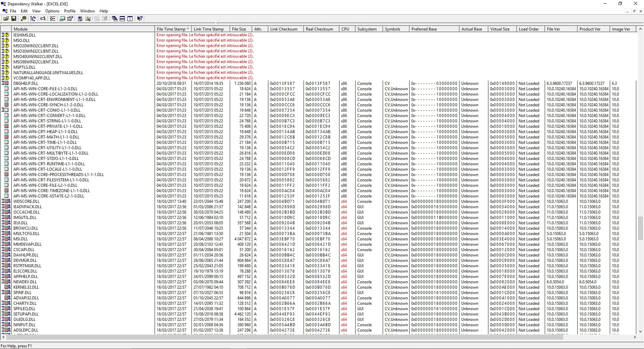Screen dimensions: 644x349
Task: Click the Copy toolbar icon
Action: pyautogui.click(x=23, y=19)
